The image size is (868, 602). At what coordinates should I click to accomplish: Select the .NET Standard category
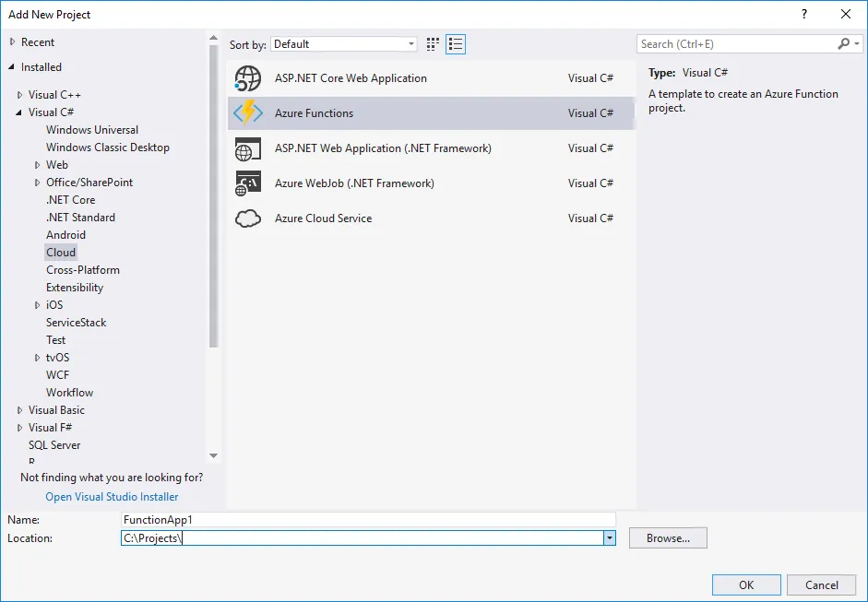point(80,218)
